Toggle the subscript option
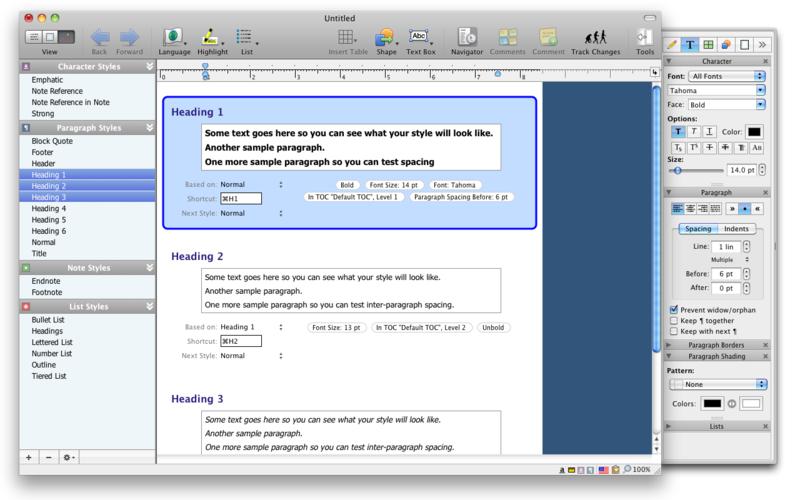Image resolution: width=800 pixels, height=500 pixels. (678, 148)
